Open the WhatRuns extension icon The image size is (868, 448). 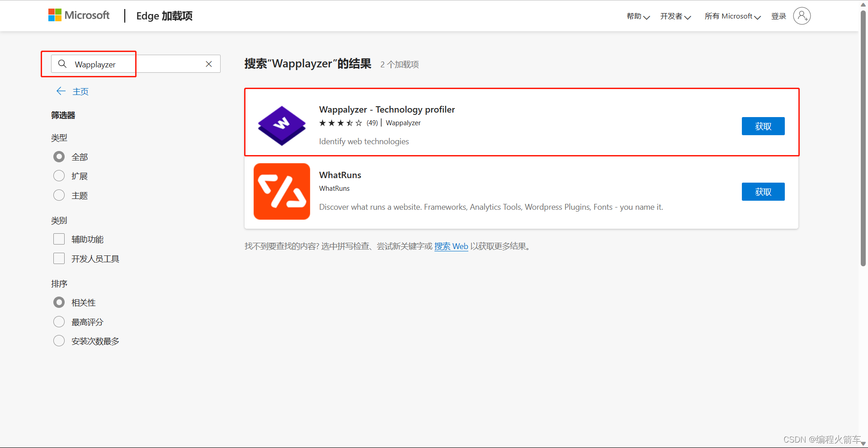tap(282, 191)
